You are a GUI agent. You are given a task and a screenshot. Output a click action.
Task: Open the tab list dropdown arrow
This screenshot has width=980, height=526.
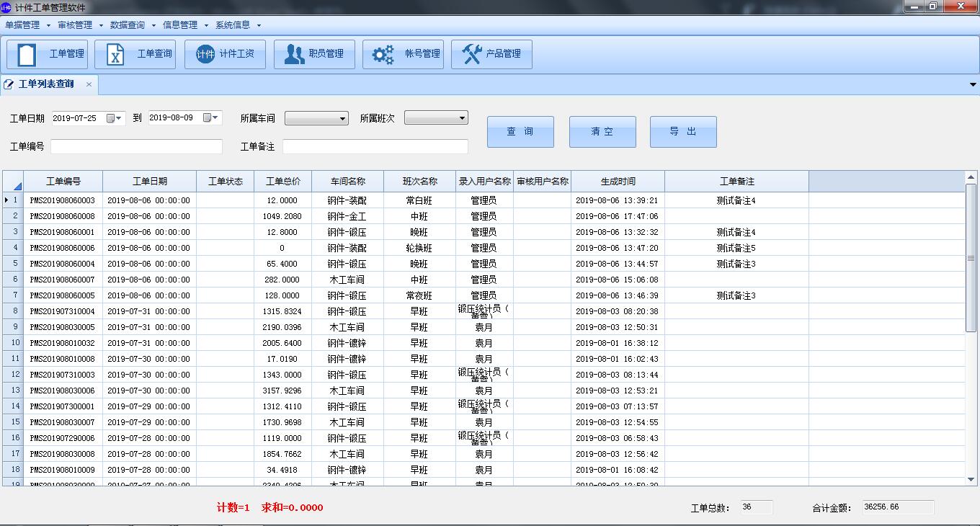tap(974, 84)
